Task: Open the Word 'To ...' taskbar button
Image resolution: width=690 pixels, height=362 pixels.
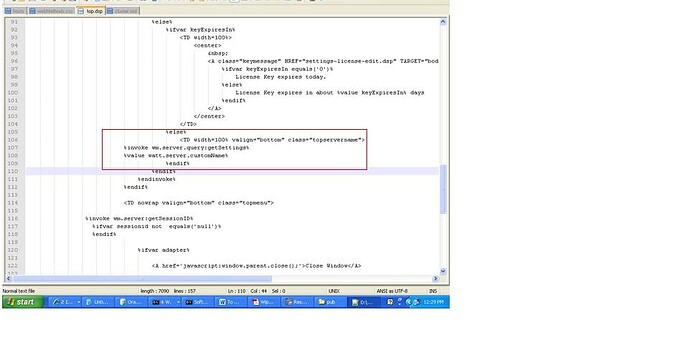Action: pyautogui.click(x=232, y=302)
